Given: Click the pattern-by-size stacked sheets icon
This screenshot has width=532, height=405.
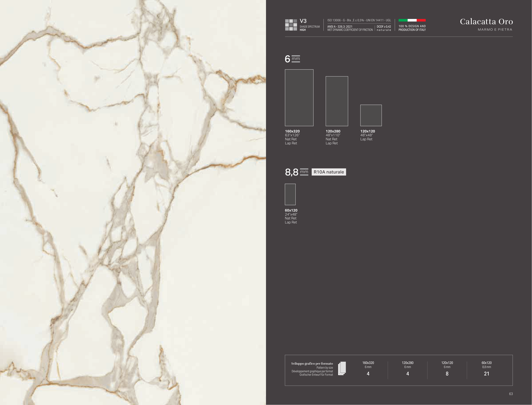Looking at the screenshot, I should tap(342, 368).
